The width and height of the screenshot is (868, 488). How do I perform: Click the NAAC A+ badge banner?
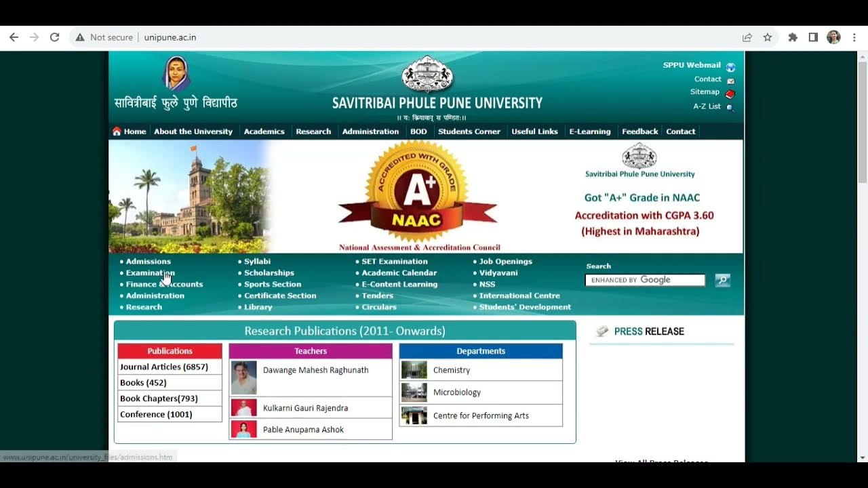pyautogui.click(x=418, y=196)
